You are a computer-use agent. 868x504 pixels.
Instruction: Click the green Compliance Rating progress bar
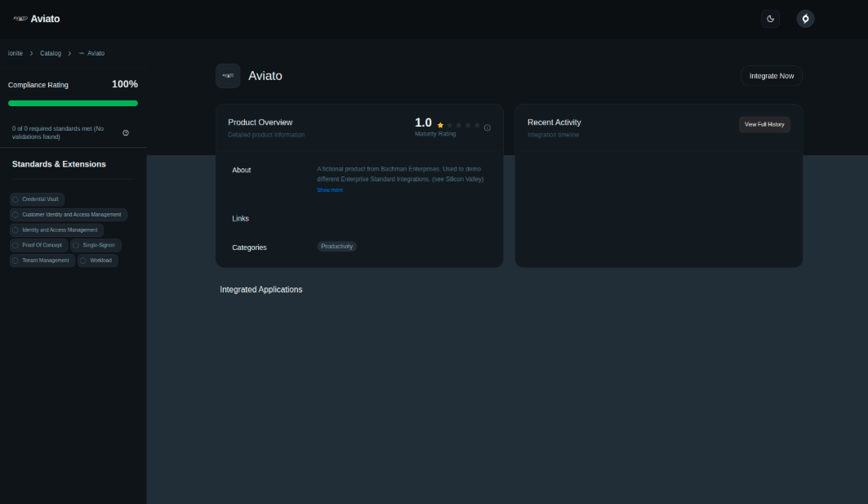click(x=73, y=103)
